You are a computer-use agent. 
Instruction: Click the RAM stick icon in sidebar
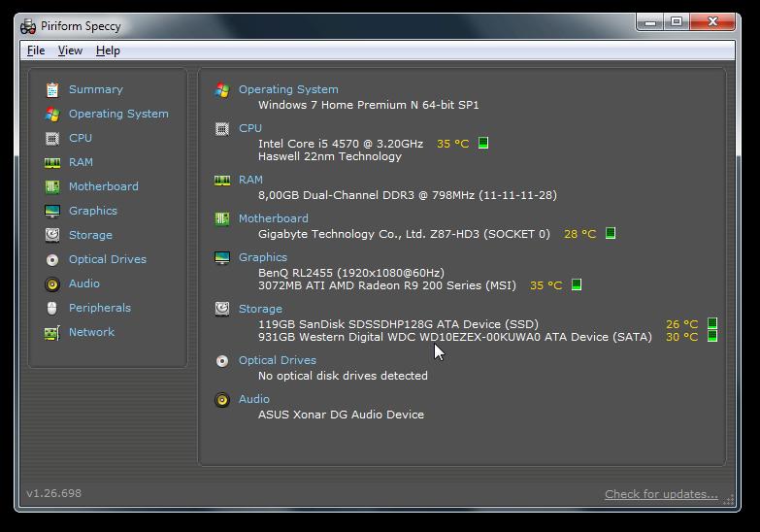tap(52, 162)
